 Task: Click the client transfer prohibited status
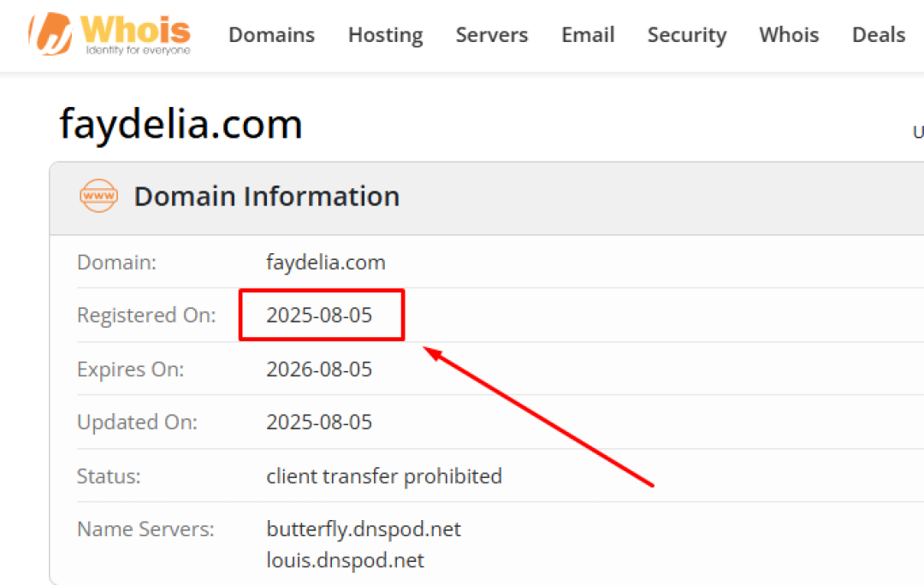tap(383, 476)
